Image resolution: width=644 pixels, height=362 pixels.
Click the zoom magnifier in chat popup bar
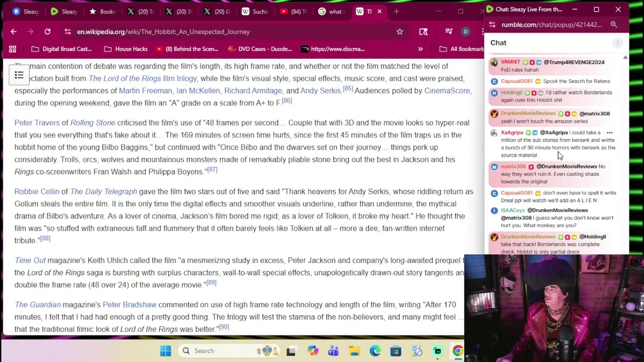(614, 25)
